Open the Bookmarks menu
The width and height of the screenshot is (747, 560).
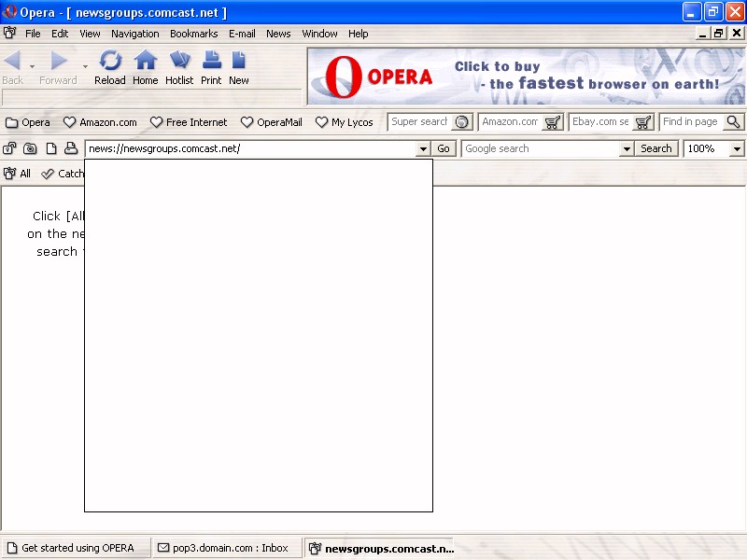click(x=194, y=34)
